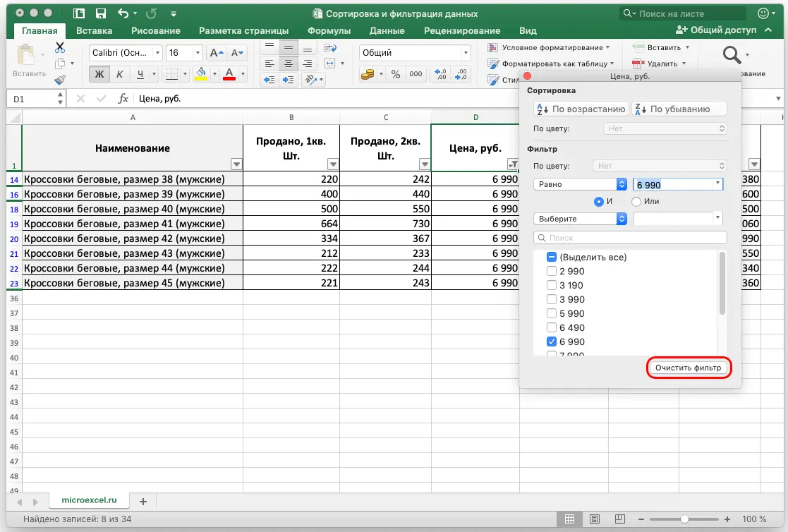Center text horizontally in cell
The image size is (788, 532).
(x=289, y=64)
